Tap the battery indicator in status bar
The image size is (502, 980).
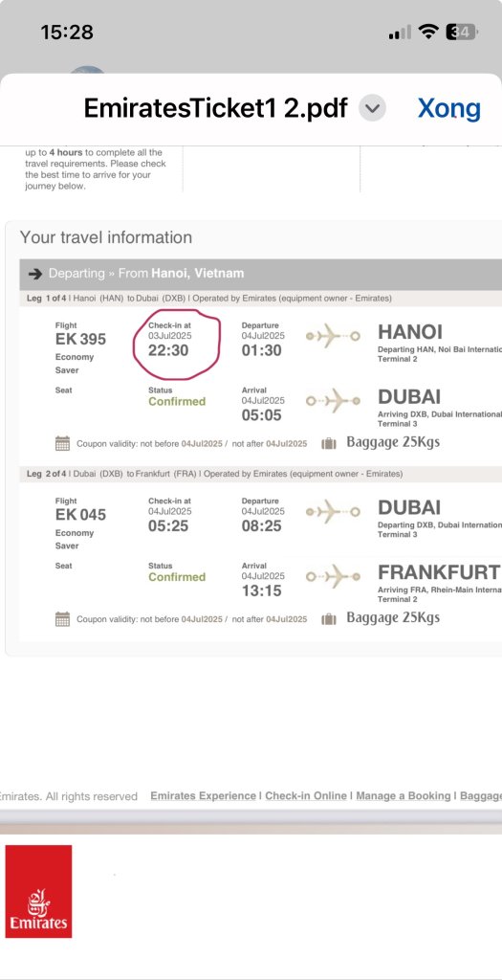(463, 32)
